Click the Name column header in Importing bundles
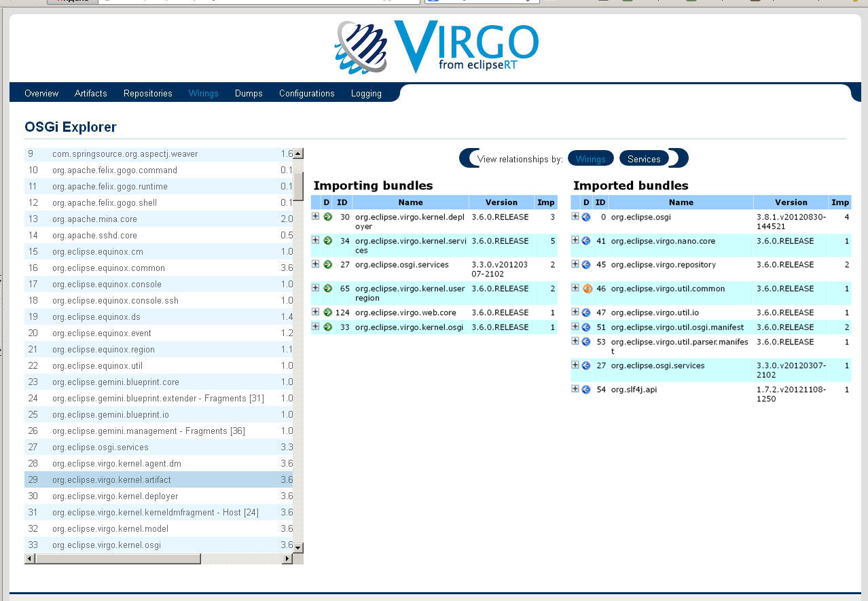The height and width of the screenshot is (601, 868). (x=410, y=202)
